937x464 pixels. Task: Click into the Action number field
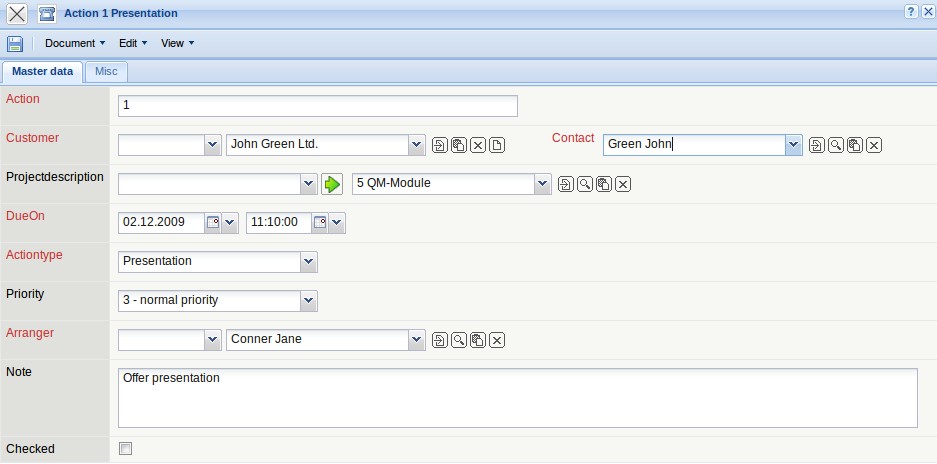coord(318,106)
